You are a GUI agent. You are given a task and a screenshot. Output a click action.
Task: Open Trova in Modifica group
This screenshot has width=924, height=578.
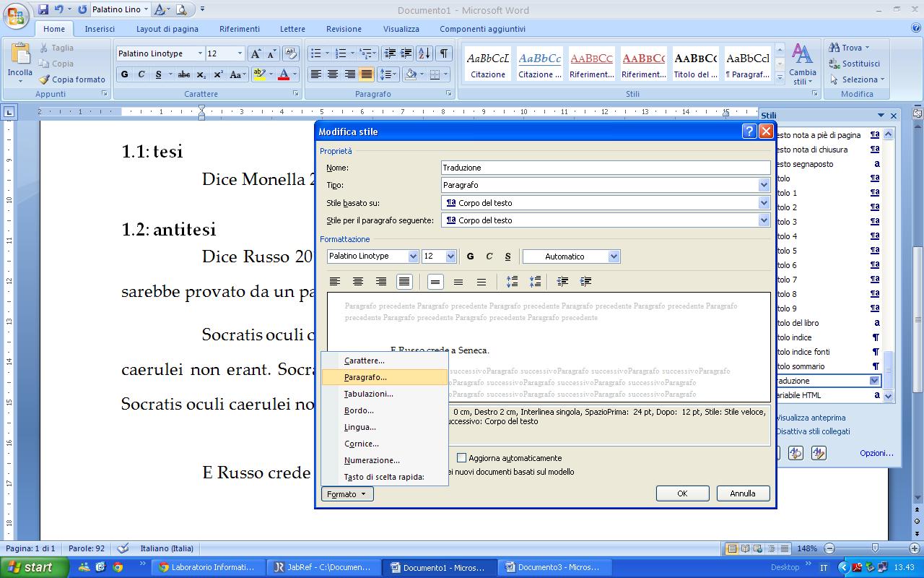pyautogui.click(x=850, y=48)
